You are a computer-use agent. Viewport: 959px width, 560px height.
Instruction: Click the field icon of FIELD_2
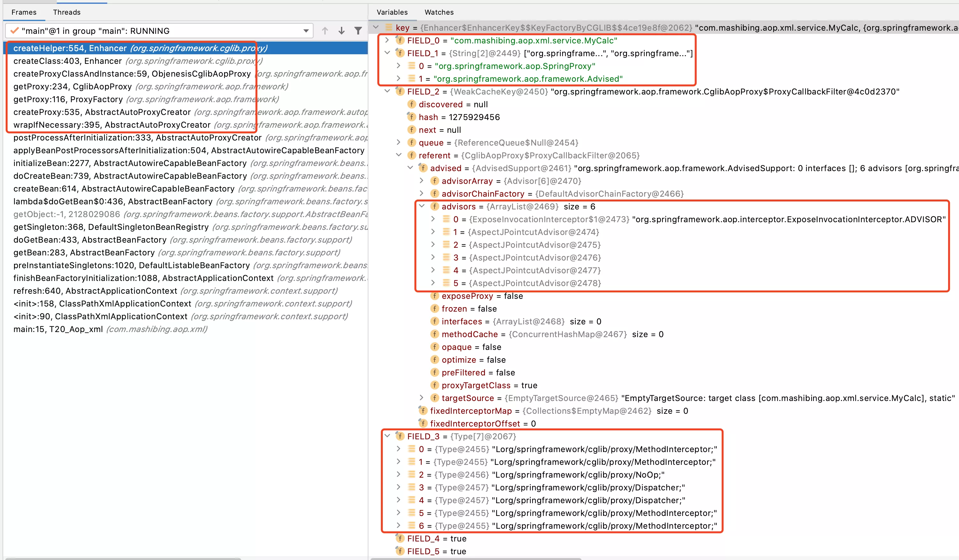click(400, 91)
